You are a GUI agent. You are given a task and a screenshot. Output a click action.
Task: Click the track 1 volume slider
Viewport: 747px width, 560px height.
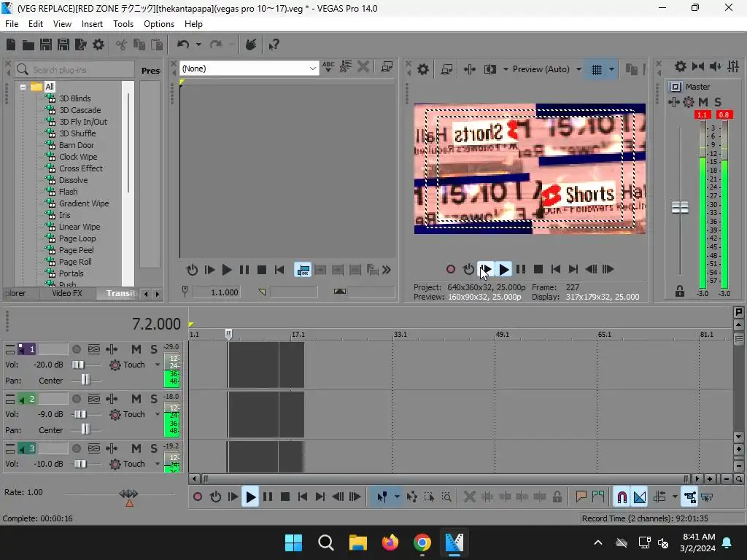point(79,365)
